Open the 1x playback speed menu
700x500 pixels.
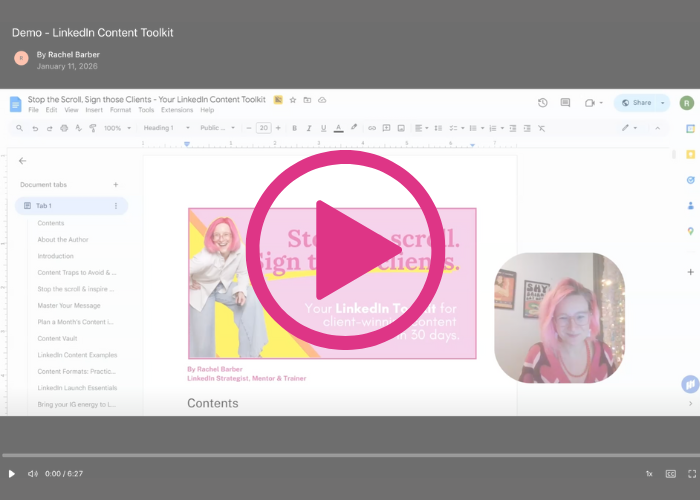click(x=649, y=473)
